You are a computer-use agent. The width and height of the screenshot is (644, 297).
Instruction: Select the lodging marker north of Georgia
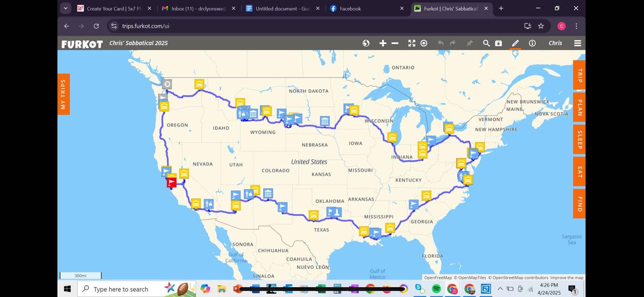[427, 195]
